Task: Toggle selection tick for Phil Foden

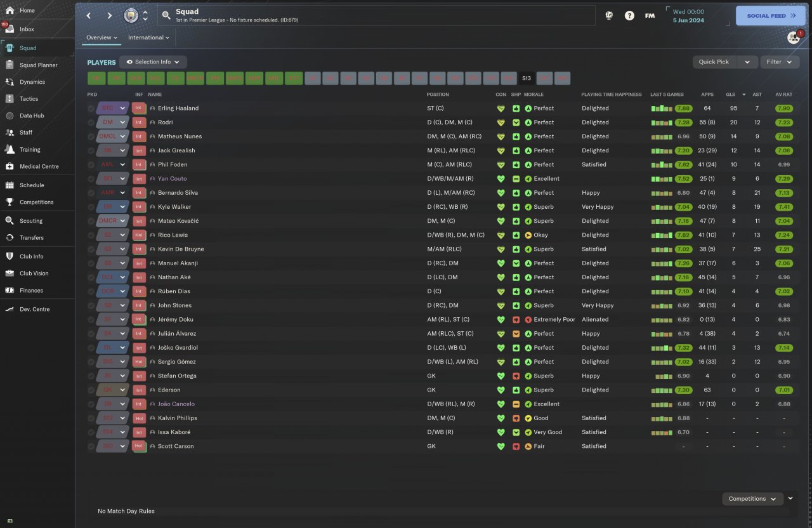Action: (91, 164)
